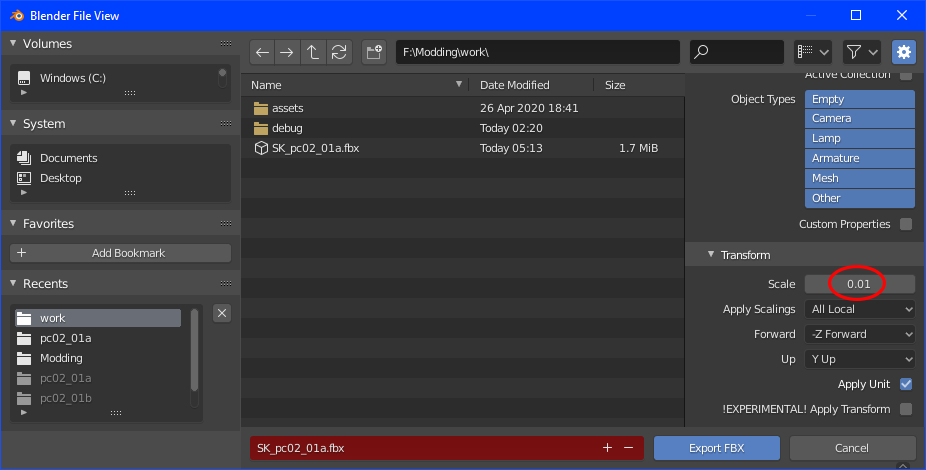The width and height of the screenshot is (926, 470).
Task: Create new directory icon
Action: click(x=374, y=52)
